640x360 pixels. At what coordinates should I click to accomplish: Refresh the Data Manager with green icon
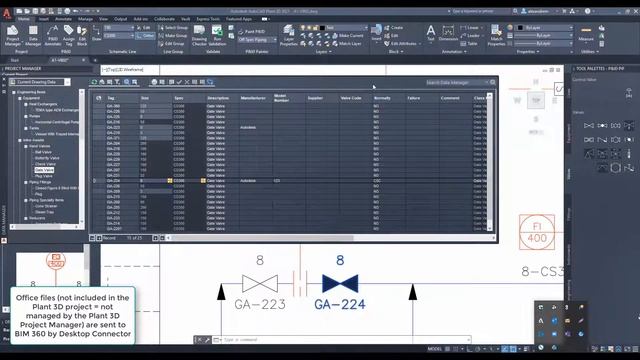[x=94, y=82]
